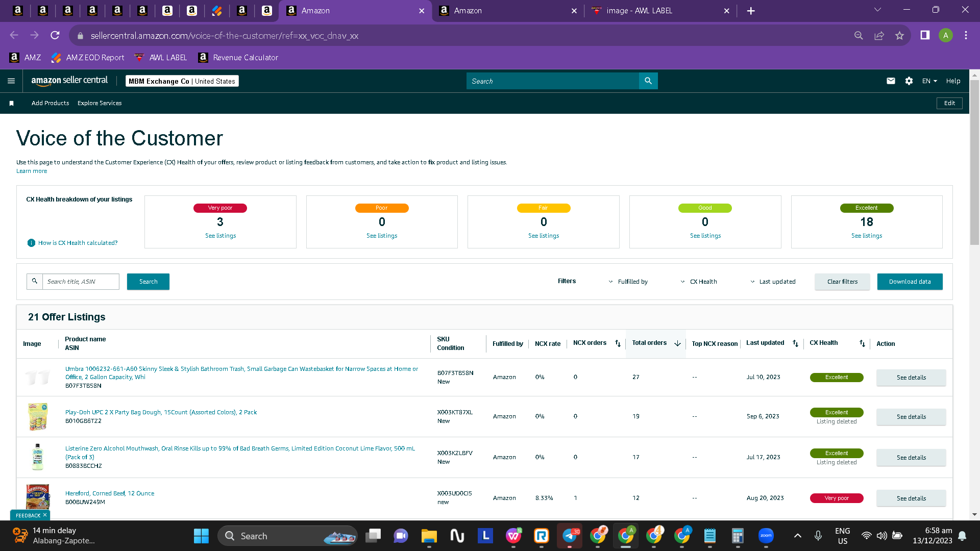Screen dimensions: 980x551
Task: Click the Search button next to title field
Action: coord(148,282)
